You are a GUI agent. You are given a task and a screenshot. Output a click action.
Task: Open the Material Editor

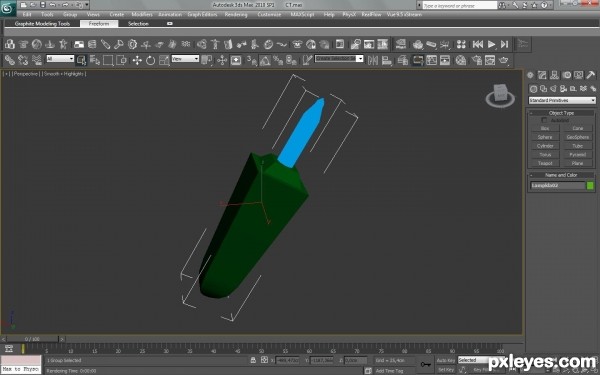point(461,60)
